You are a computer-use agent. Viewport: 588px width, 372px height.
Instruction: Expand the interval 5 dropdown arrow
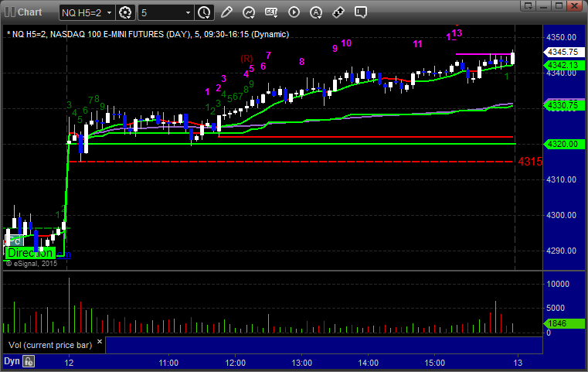click(189, 13)
